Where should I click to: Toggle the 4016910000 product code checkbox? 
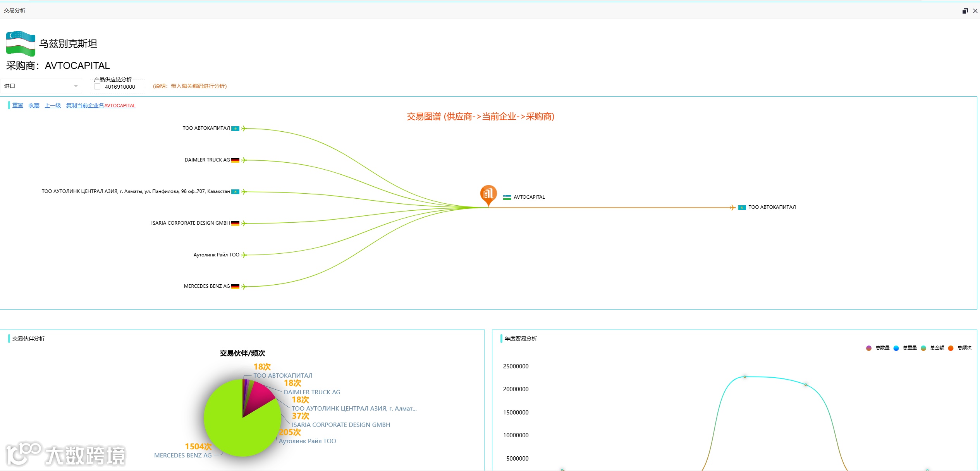98,87
